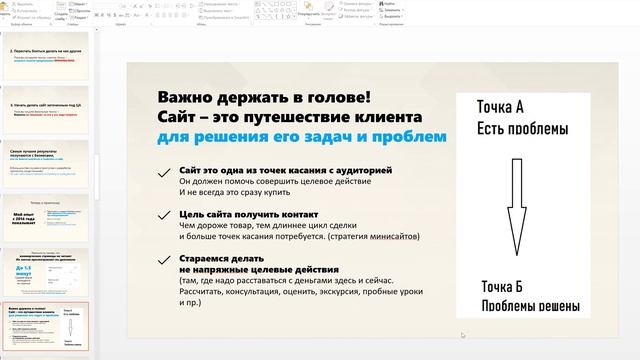Toggle Italic formatting in Font group
The width and height of the screenshot is (640, 360).
tap(102, 15)
